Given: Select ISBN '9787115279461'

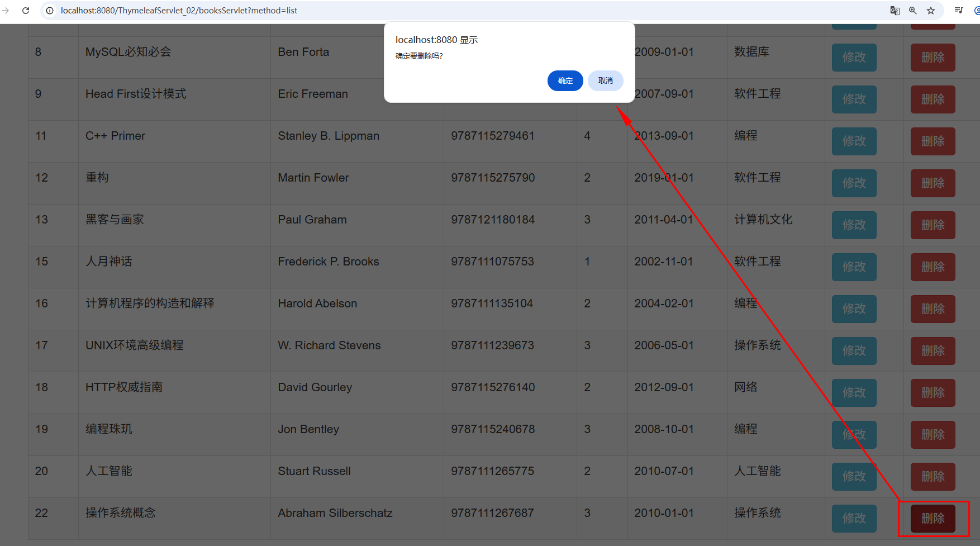Looking at the screenshot, I should click(x=493, y=136).
